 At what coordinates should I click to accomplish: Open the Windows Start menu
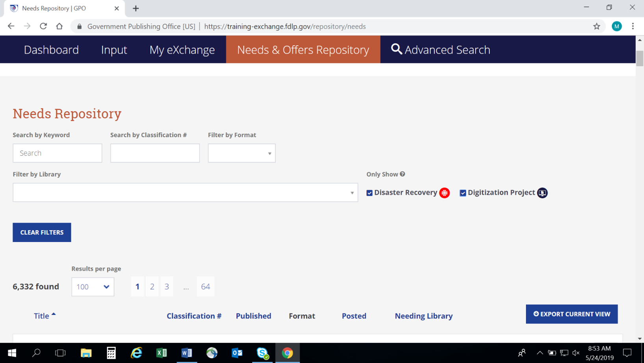12,353
